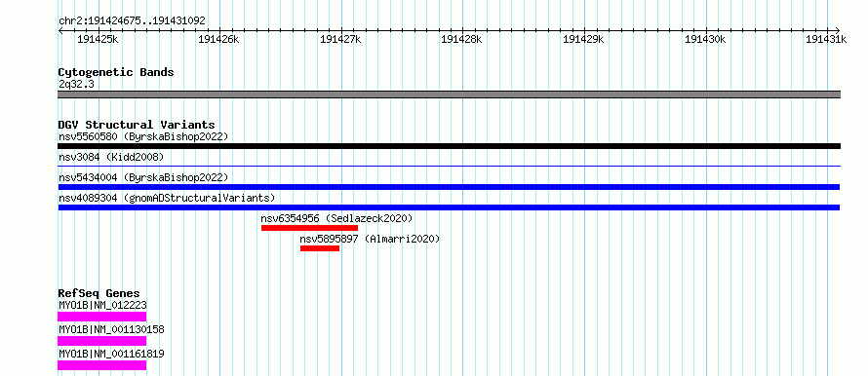
Task: Click the red nsv5895897 variant bar
Action: click(x=320, y=248)
